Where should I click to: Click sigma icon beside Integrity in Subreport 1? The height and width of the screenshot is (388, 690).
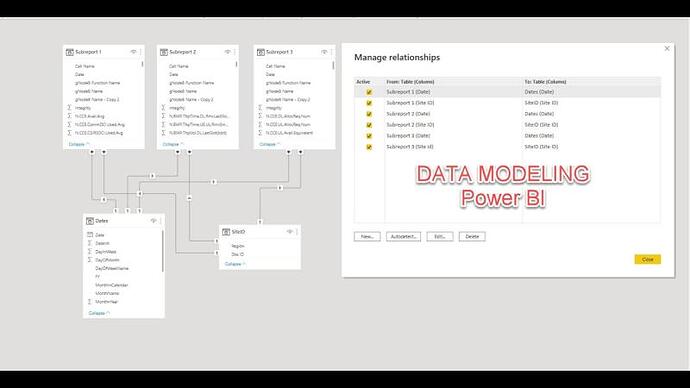pyautogui.click(x=69, y=108)
